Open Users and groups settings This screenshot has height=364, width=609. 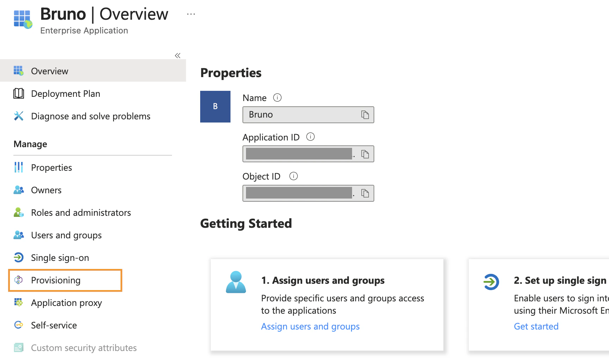(66, 235)
